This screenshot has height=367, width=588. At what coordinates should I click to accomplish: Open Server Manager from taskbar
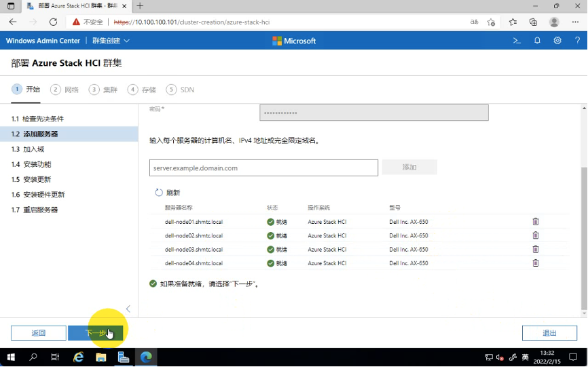tap(124, 358)
